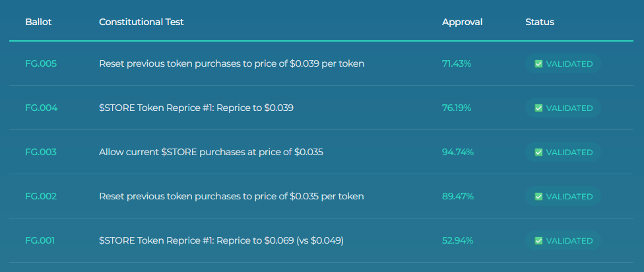The width and height of the screenshot is (644, 272).
Task: Click the FG.001 green checkmark icon
Action: 538,240
